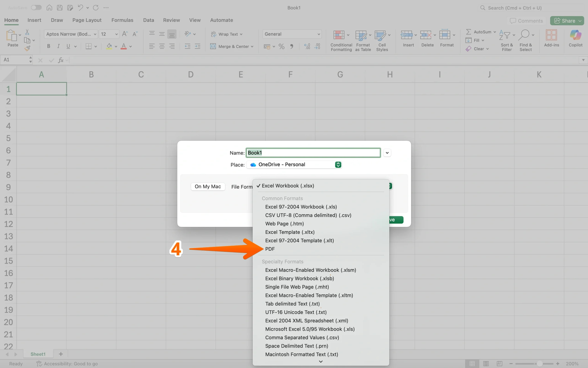Click the Sheet1 tab
Image resolution: width=588 pixels, height=368 pixels.
(38, 354)
